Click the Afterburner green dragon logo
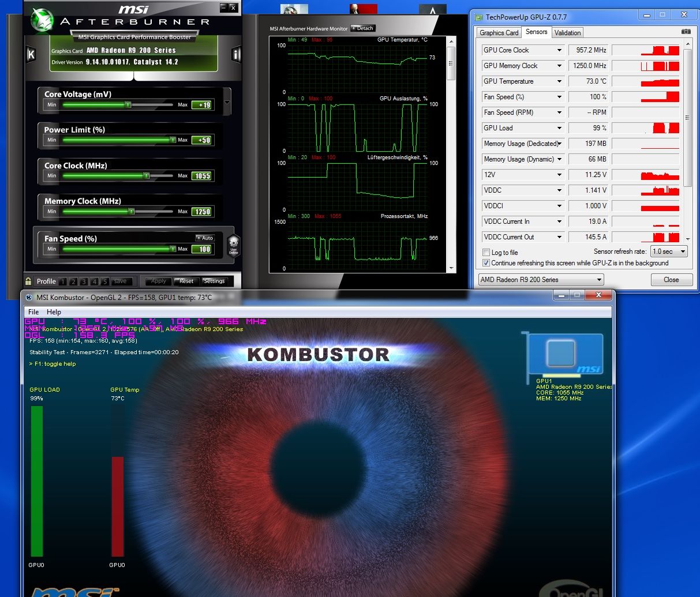The image size is (700, 597). [x=42, y=19]
